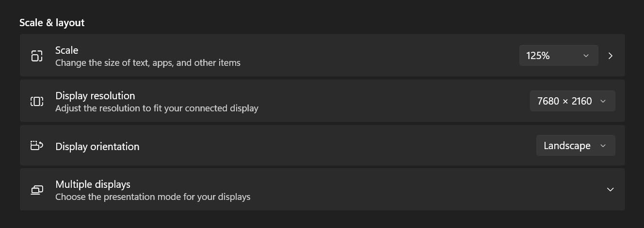Open custom scaling via the Scale right arrow
The image size is (644, 228).
611,56
